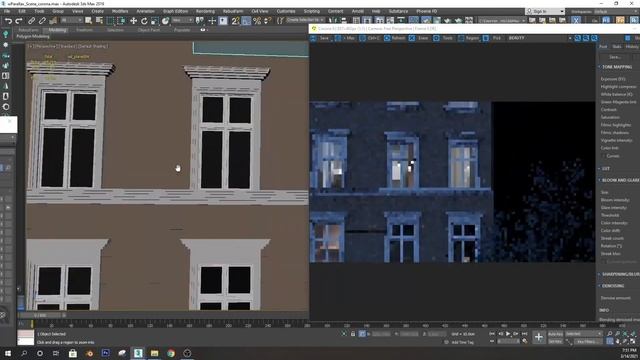
Task: Open the BEAUTY render element dropdown
Action: (540, 38)
